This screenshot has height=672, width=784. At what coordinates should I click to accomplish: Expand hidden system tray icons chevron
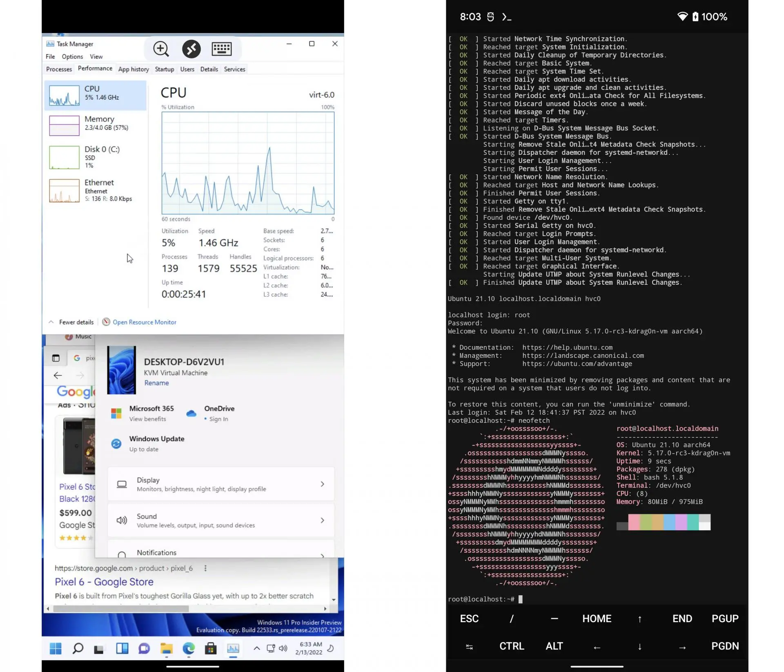(256, 648)
